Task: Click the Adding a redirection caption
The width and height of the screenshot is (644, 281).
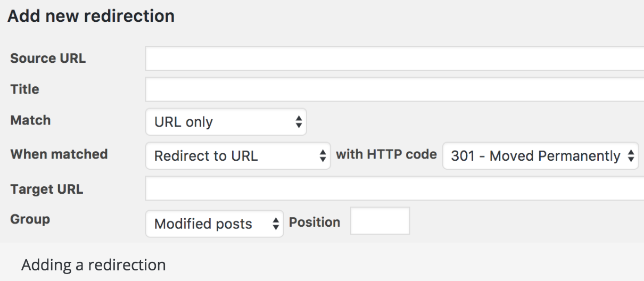Action: (x=93, y=265)
